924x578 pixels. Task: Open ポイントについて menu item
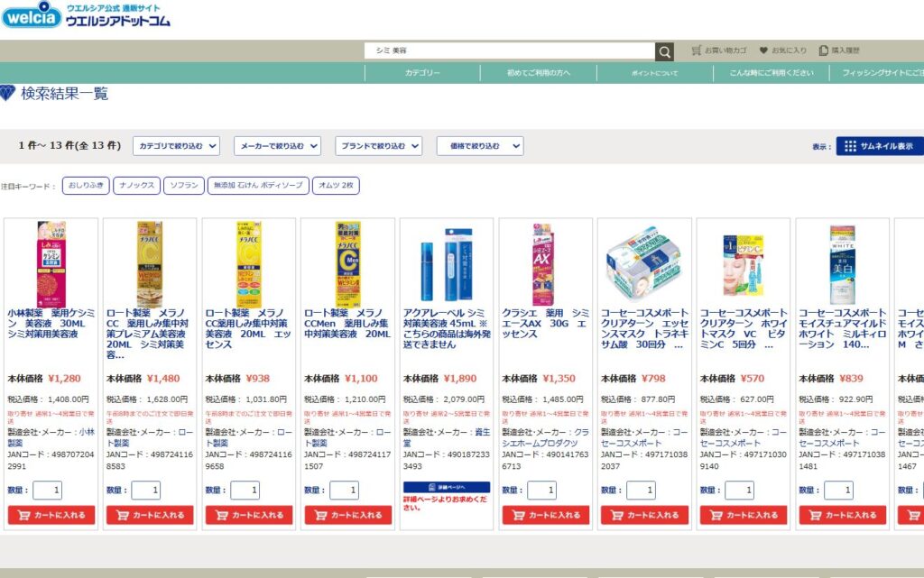click(x=655, y=73)
